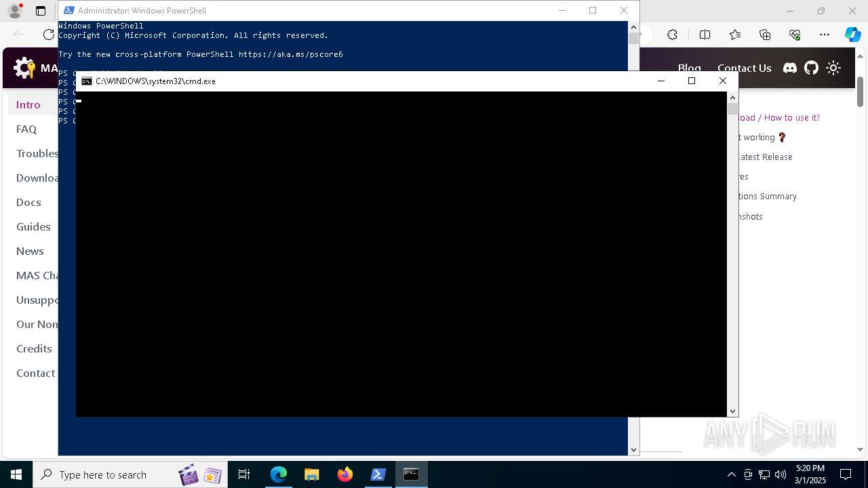
Task: Open browser Favorites star icon
Action: click(x=735, y=35)
